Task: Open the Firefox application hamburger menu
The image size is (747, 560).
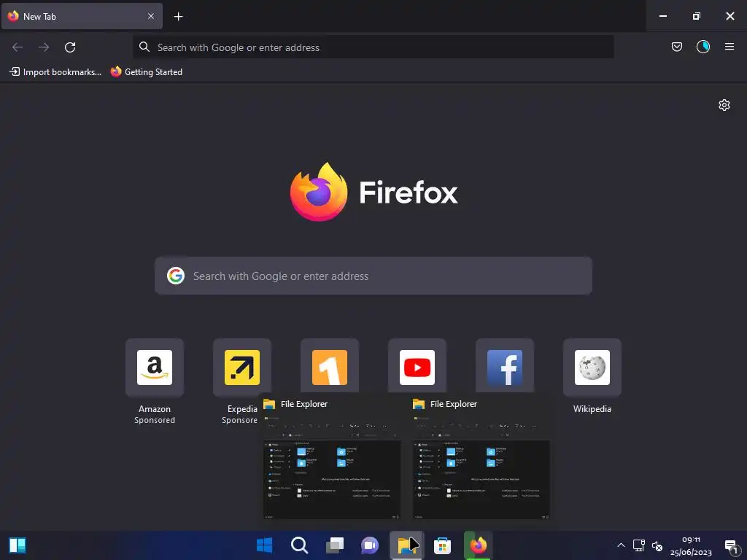Action: [729, 47]
